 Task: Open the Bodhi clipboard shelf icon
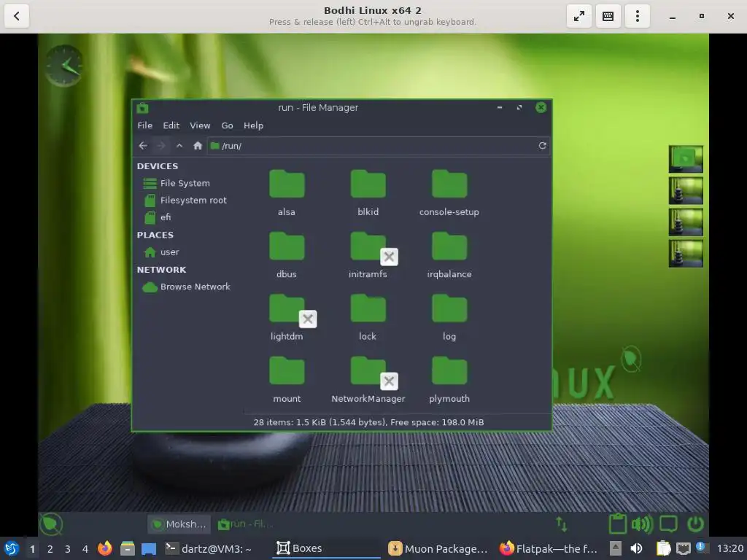coord(617,524)
